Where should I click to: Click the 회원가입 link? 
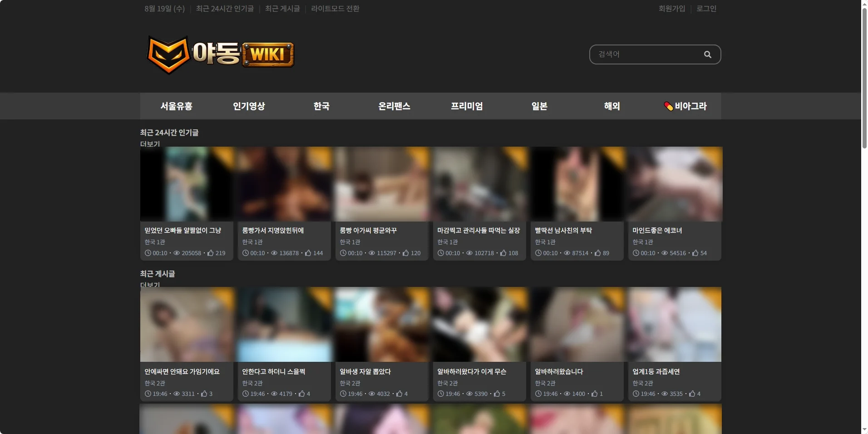[672, 9]
